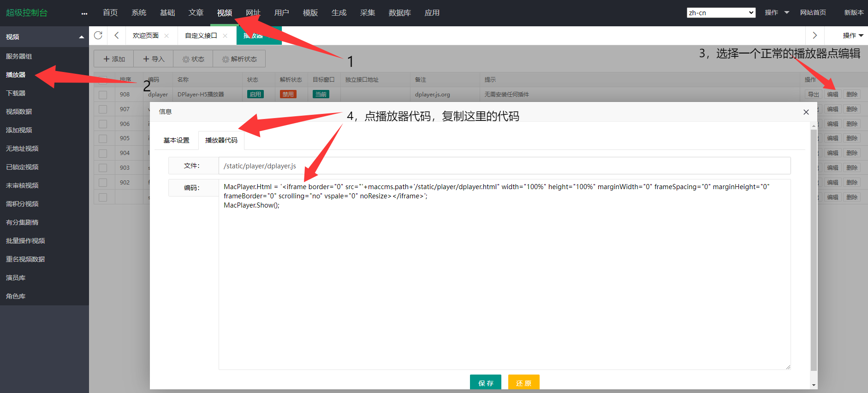This screenshot has width=868, height=393.
Task: Tick the checkbox for row 907
Action: point(103,109)
